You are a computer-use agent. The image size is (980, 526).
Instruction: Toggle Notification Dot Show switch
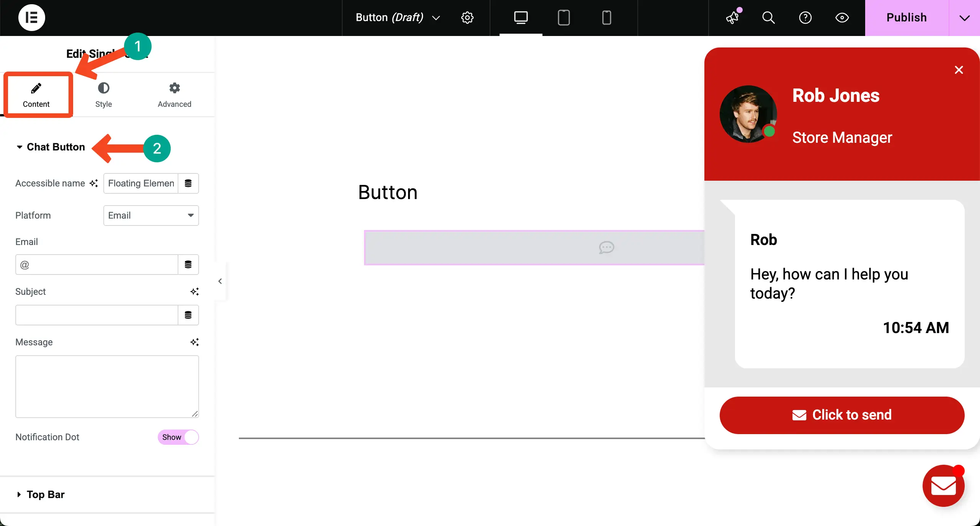click(x=178, y=437)
